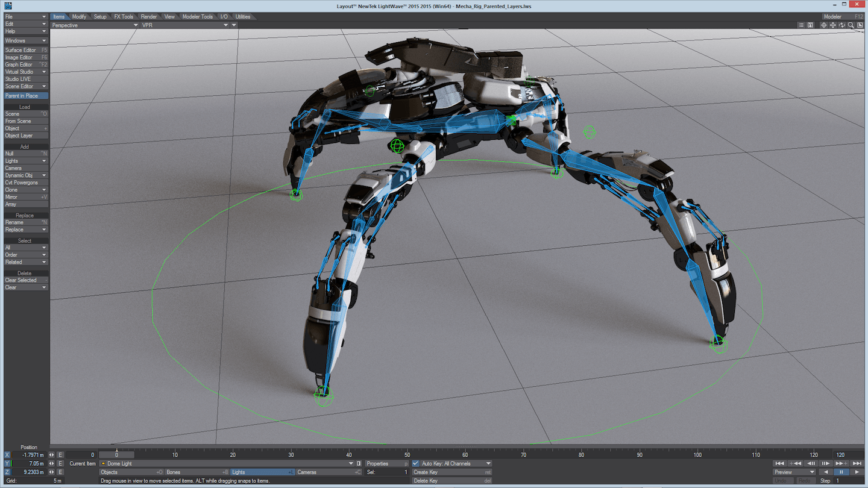868x488 pixels.
Task: Click frame 60 on the timeline slider
Action: point(465,455)
